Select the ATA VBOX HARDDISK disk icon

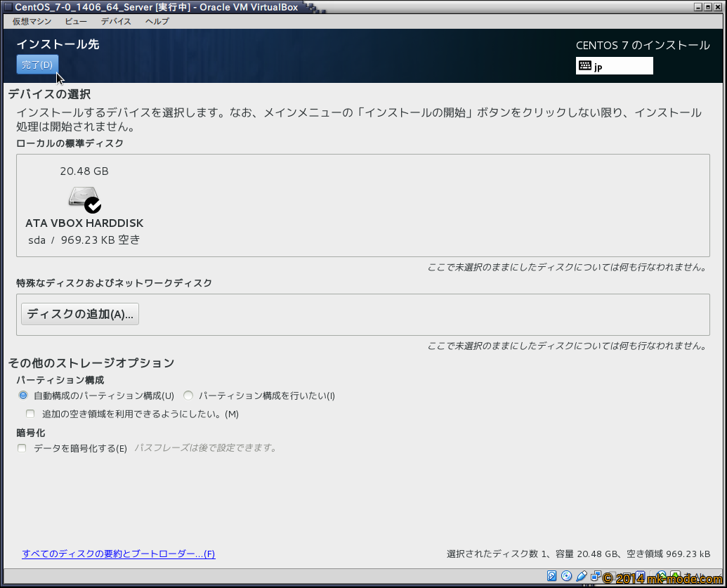click(x=84, y=199)
